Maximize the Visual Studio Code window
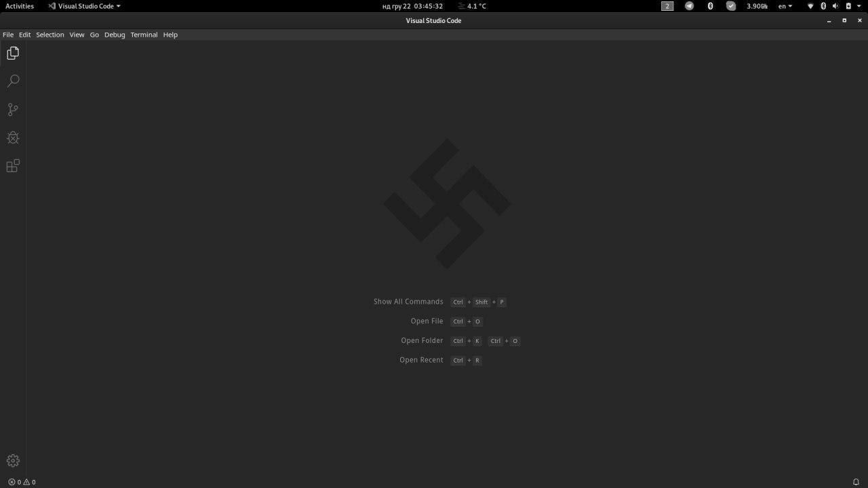The width and height of the screenshot is (868, 488). [844, 20]
